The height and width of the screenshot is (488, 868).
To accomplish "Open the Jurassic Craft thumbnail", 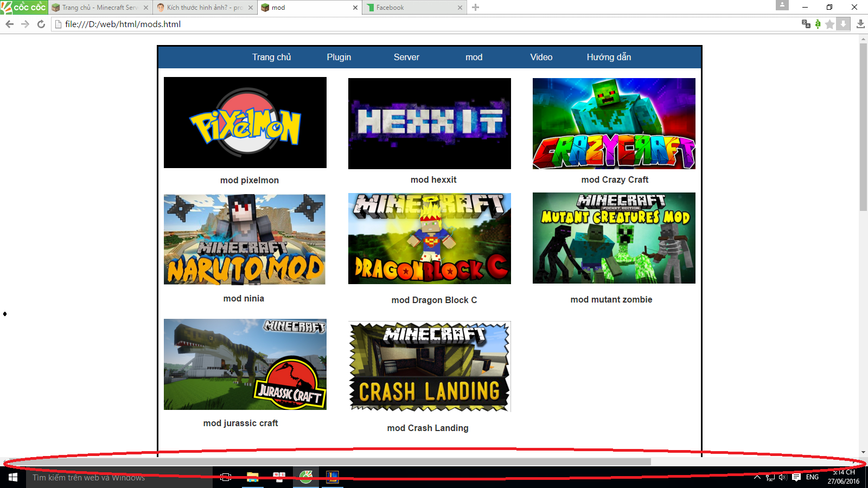I will 245,364.
